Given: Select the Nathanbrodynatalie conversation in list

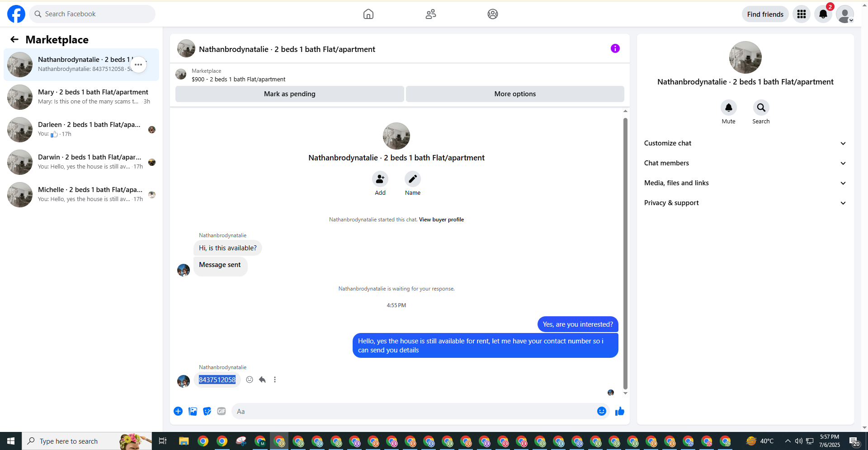Looking at the screenshot, I should click(81, 65).
